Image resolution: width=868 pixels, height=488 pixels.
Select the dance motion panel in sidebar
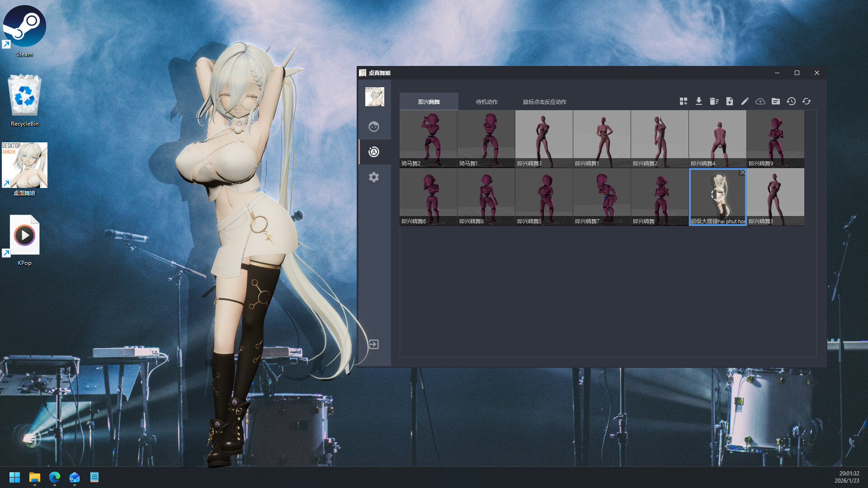(x=373, y=152)
